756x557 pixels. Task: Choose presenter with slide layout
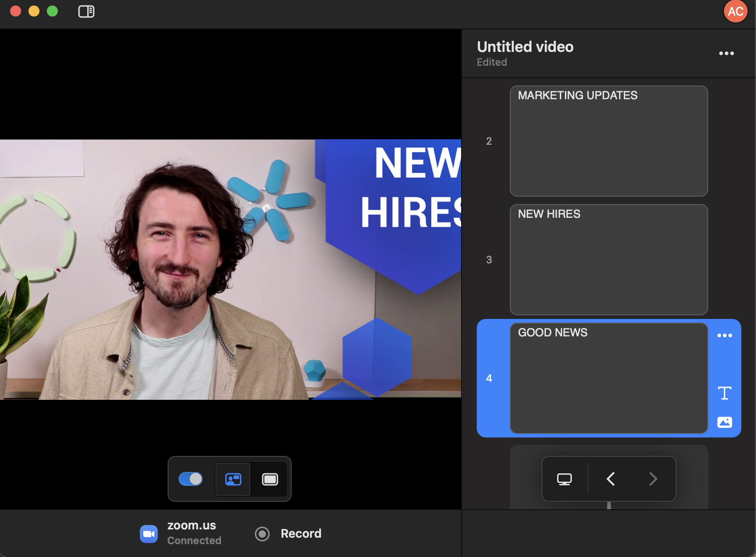point(233,479)
